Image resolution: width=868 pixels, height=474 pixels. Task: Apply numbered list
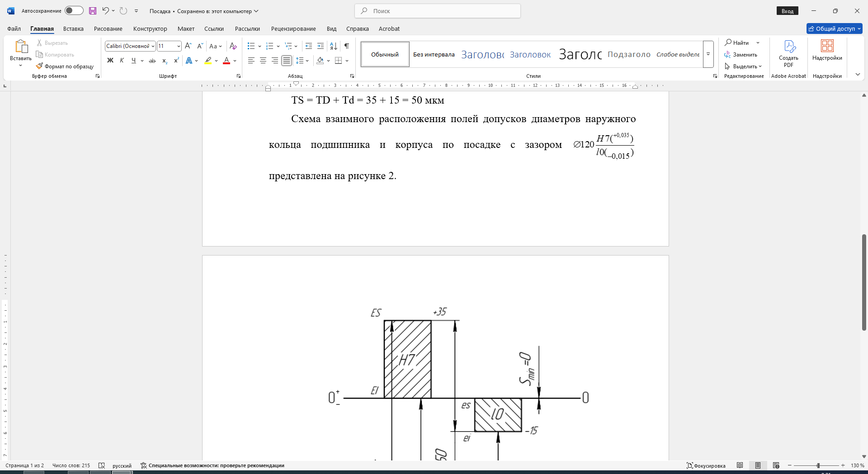tap(270, 46)
